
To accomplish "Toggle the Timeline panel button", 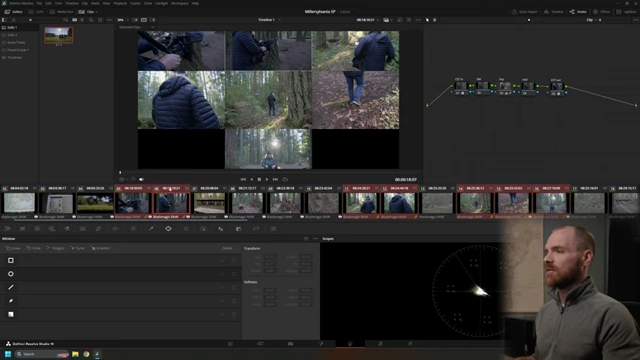I will (x=554, y=12).
